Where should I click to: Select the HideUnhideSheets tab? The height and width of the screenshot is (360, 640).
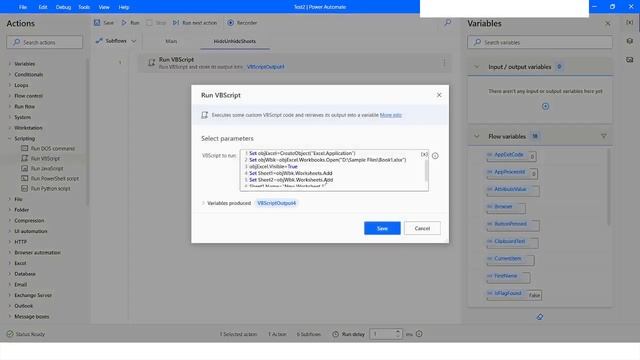[x=235, y=41]
